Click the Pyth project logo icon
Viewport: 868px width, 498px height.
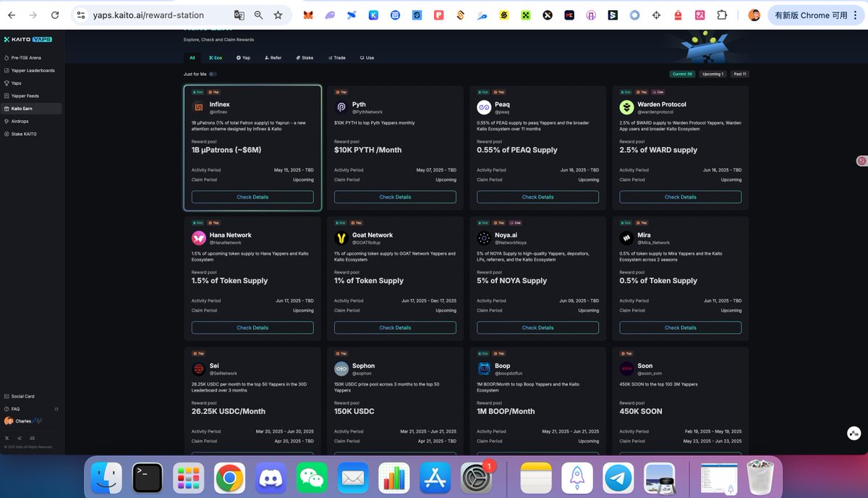coord(341,108)
